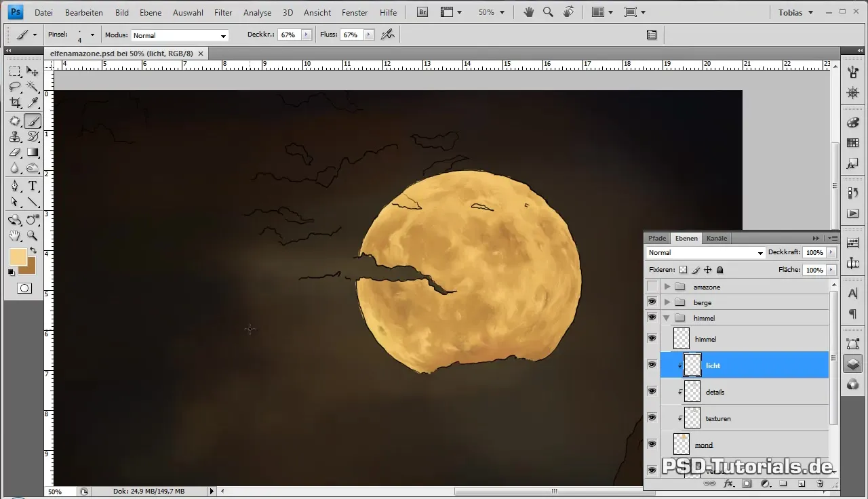Select the Patch healing tool
This screenshot has height=499, width=868.
pyautogui.click(x=15, y=121)
